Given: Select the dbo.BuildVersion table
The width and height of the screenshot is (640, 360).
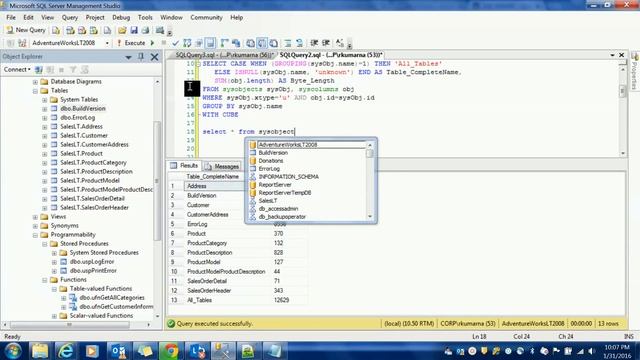Looking at the screenshot, I should [x=83, y=109].
